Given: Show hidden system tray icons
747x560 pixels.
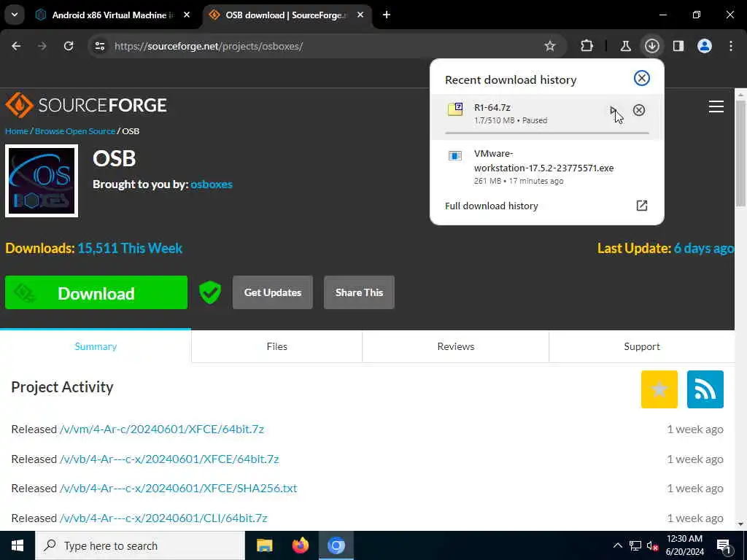Looking at the screenshot, I should [617, 545].
